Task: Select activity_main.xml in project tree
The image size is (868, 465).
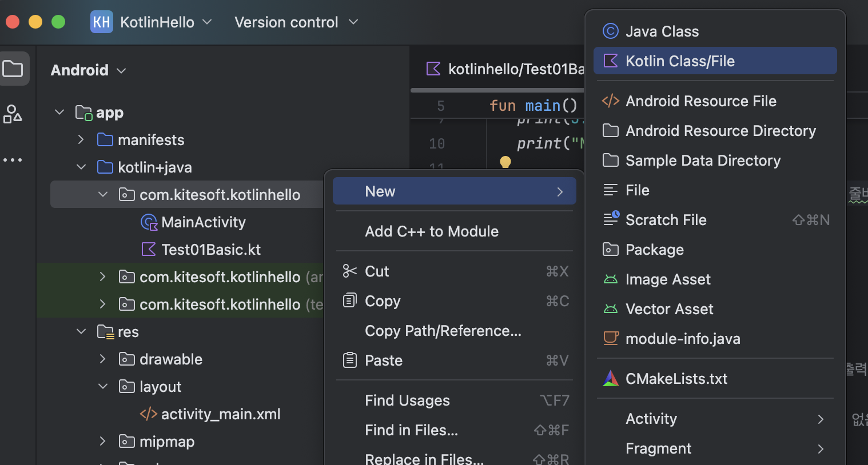Action: tap(220, 414)
